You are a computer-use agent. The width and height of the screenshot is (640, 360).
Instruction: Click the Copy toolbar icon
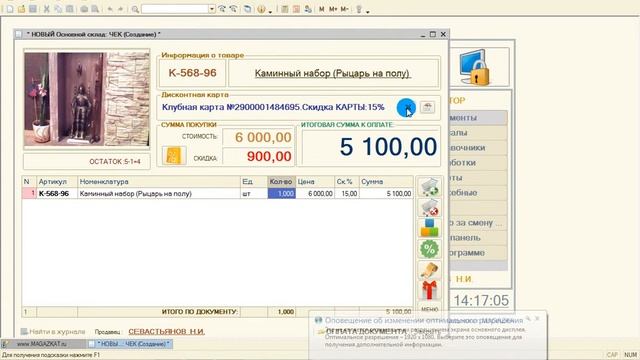[58, 9]
